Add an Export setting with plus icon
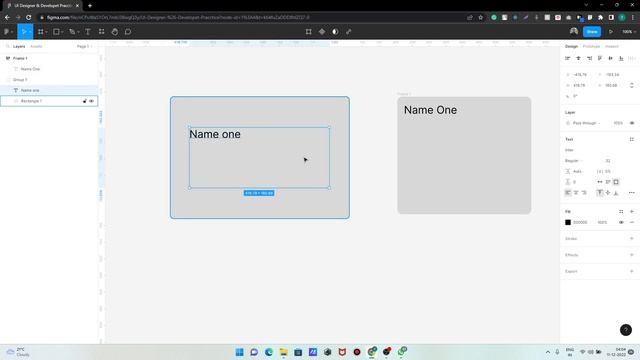The image size is (640, 360). 632,271
